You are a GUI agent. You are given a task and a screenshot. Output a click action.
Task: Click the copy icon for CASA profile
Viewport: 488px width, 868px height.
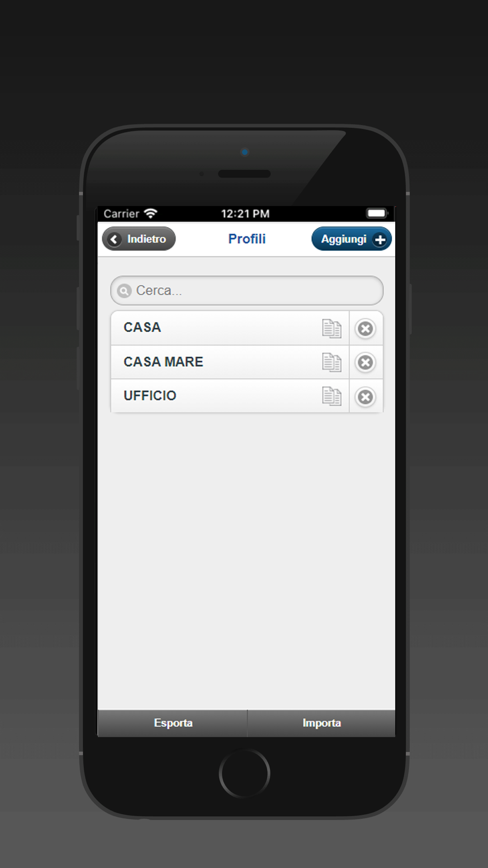332,329
